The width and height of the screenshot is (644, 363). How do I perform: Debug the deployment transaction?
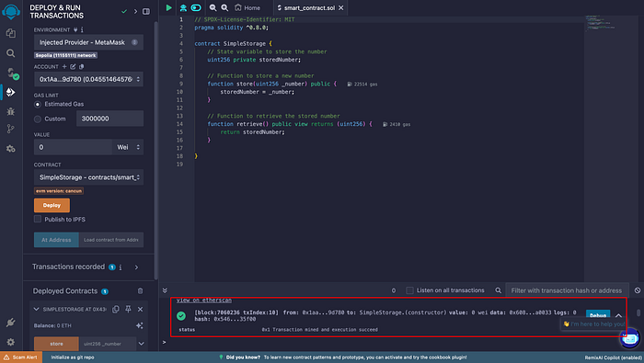pyautogui.click(x=598, y=315)
